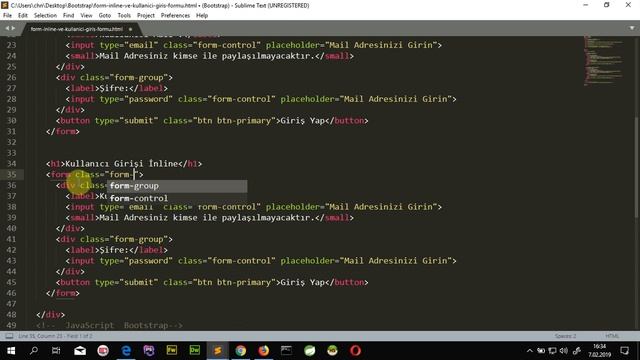Click Giriş Yap text on line 45
Screen dimensions: 640x360
[302, 282]
